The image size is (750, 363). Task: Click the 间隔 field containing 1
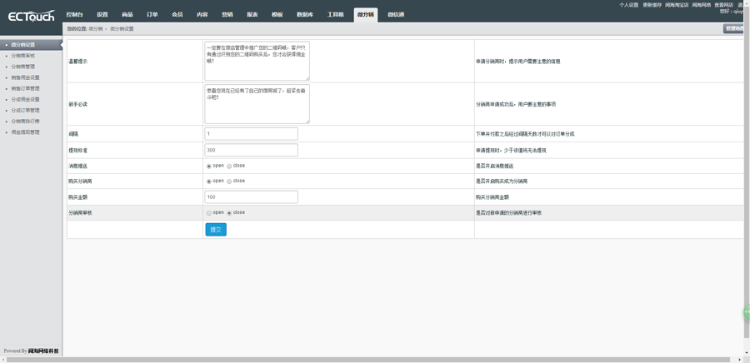(x=251, y=134)
